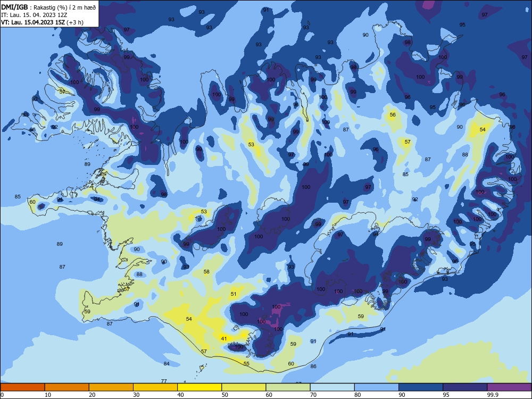Click the legend tick label "70"
Screen dimensions: 532x399
click(x=313, y=395)
